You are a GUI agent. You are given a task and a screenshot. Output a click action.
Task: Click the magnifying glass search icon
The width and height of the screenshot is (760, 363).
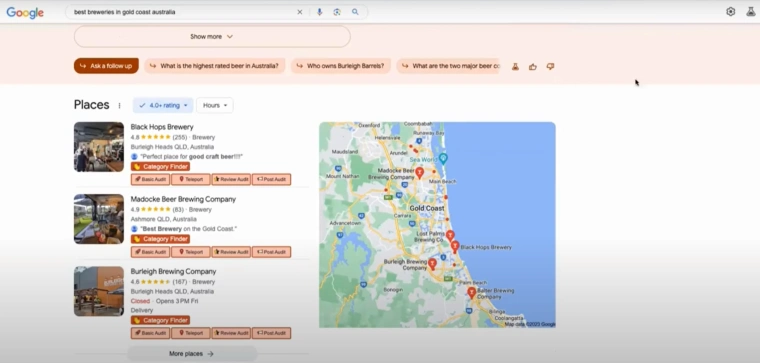[x=355, y=12]
